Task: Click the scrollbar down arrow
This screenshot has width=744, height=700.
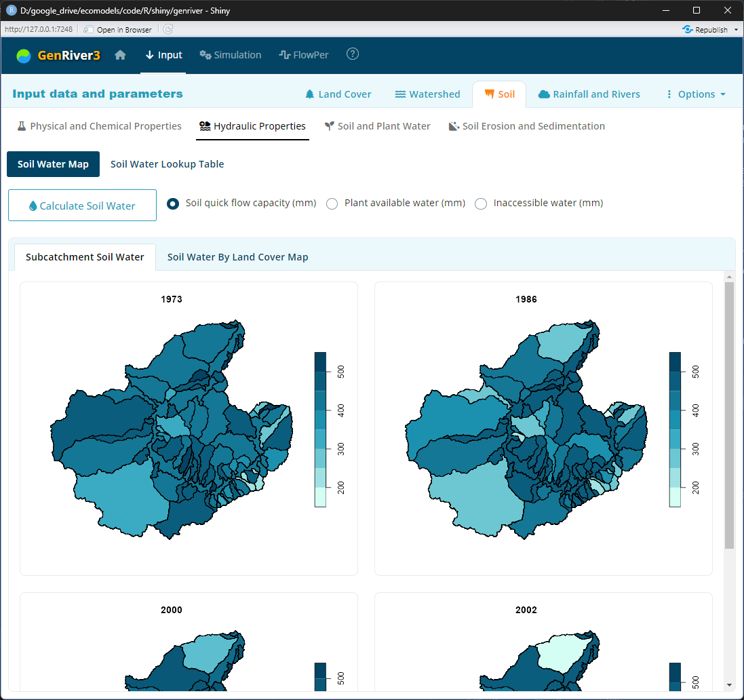Action: coord(729,685)
